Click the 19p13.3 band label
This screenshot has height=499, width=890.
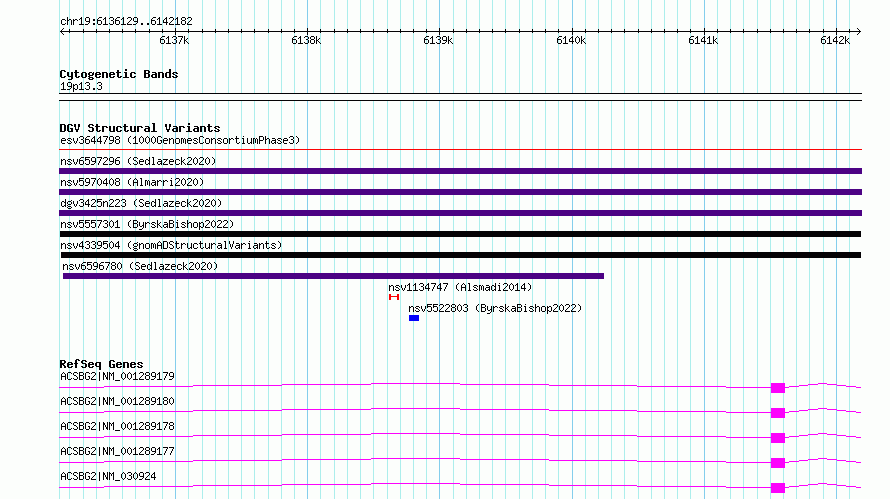click(x=81, y=86)
